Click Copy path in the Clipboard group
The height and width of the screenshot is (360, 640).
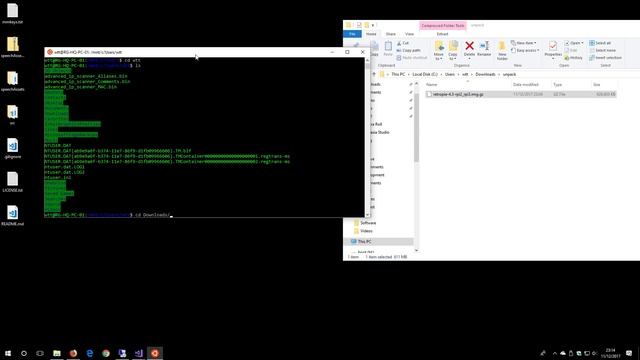409,50
